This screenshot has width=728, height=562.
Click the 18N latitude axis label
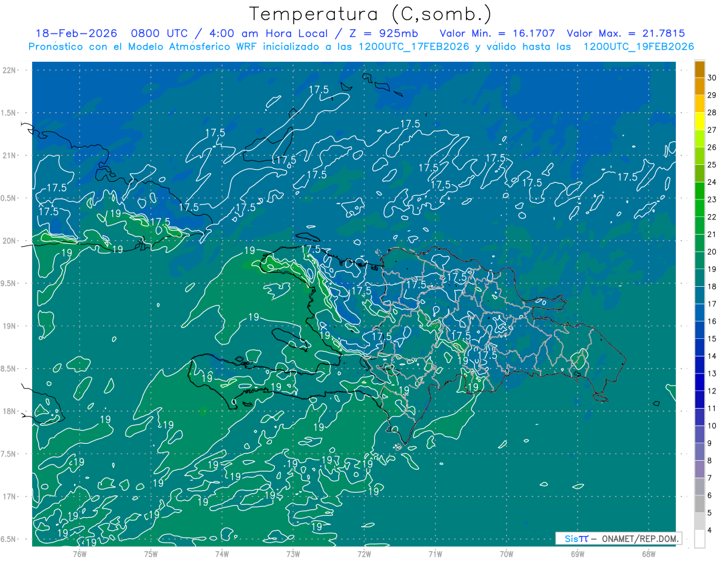tap(9, 411)
